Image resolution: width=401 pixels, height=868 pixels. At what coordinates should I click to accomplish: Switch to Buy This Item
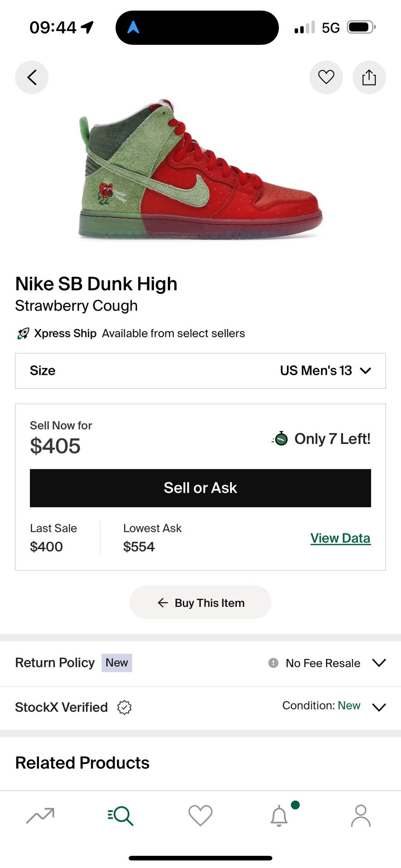[x=200, y=603]
